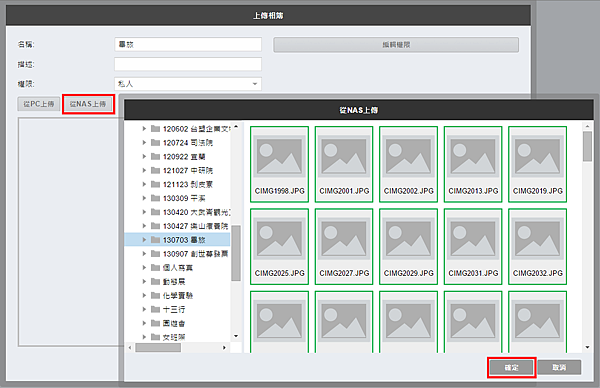
Task: Click the folder icon of 121027
Action: tap(155, 170)
